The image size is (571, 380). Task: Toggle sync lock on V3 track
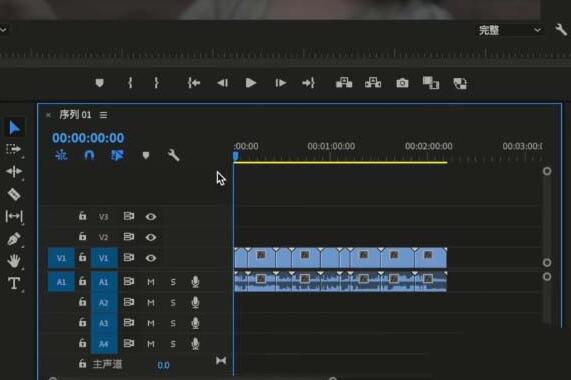[129, 216]
